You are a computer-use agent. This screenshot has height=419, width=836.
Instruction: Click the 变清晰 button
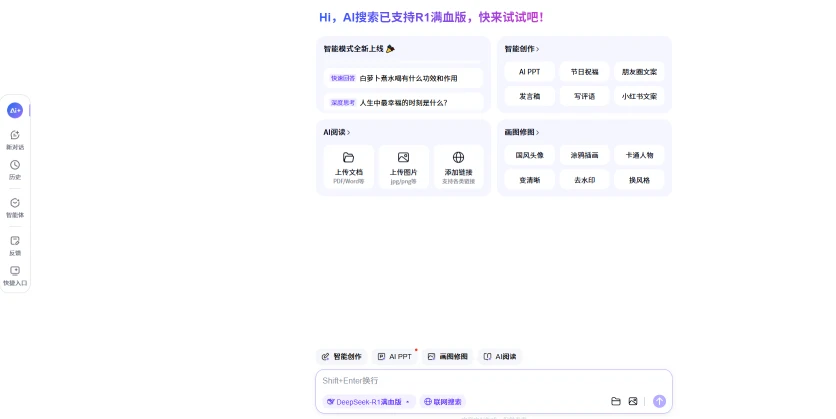(529, 180)
